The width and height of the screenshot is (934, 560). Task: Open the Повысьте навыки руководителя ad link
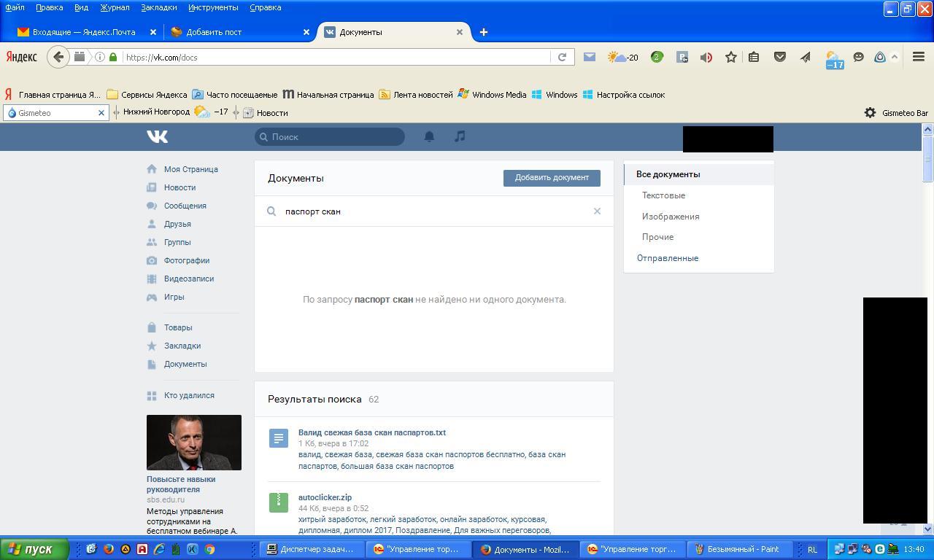tap(181, 484)
